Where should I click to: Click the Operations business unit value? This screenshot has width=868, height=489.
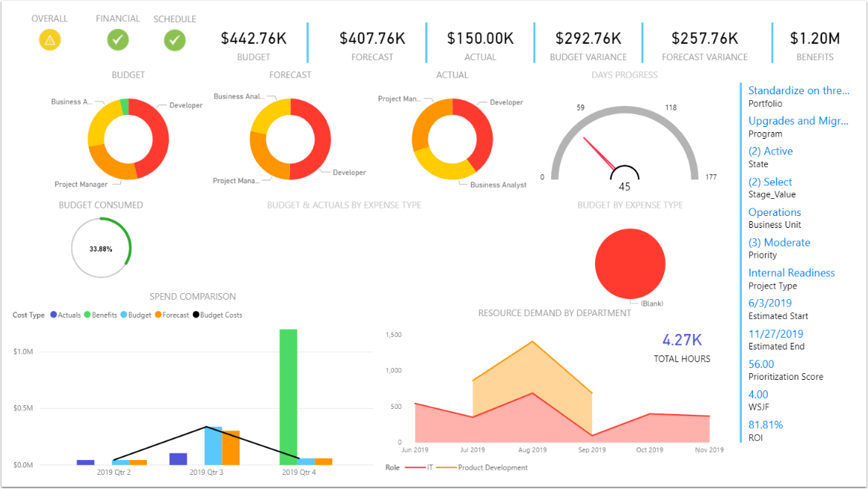(775, 212)
